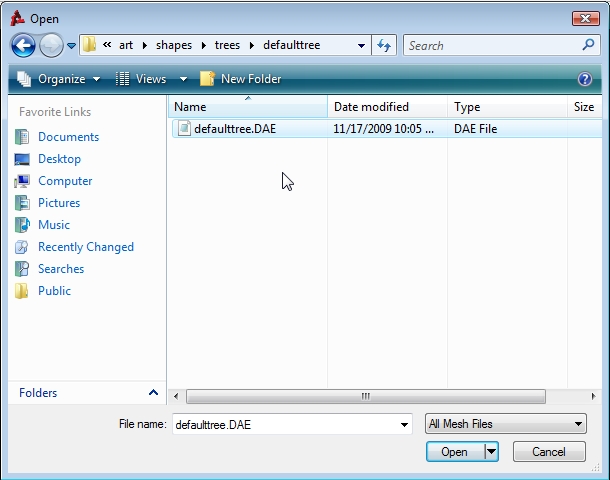Expand the Folders pane chevron

pyautogui.click(x=153, y=393)
